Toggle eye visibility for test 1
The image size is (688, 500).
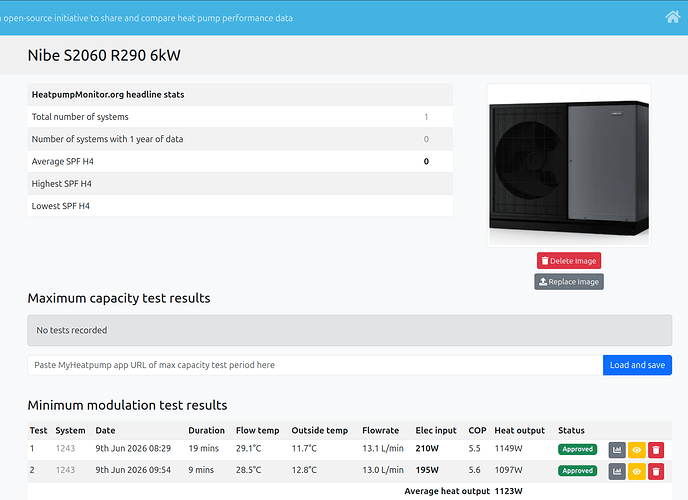click(x=637, y=450)
